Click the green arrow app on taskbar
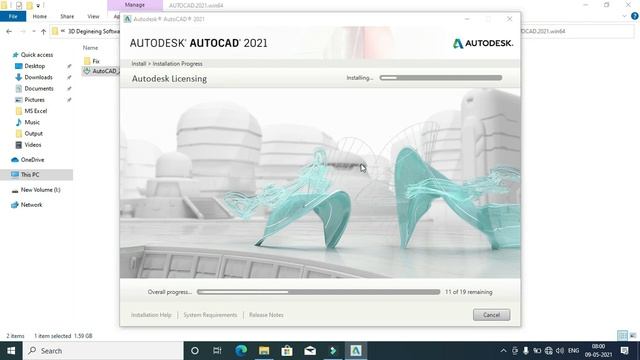640x360 pixels. 333,351
